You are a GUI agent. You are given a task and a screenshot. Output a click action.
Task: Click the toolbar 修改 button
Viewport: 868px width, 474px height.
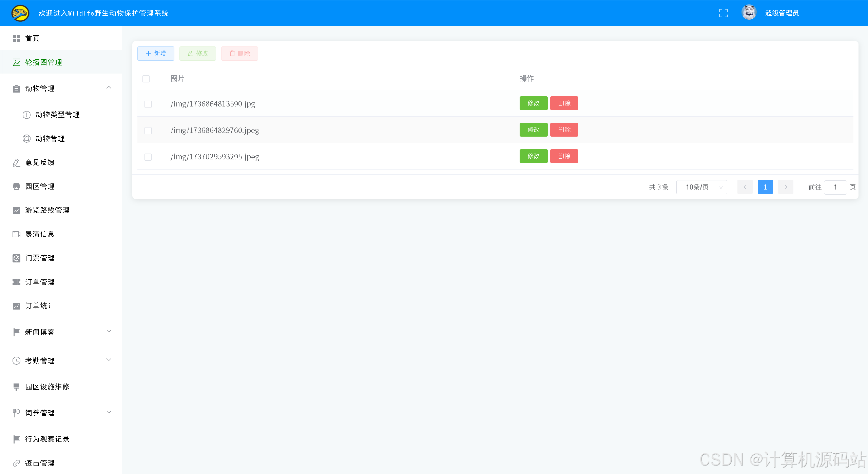pyautogui.click(x=198, y=54)
